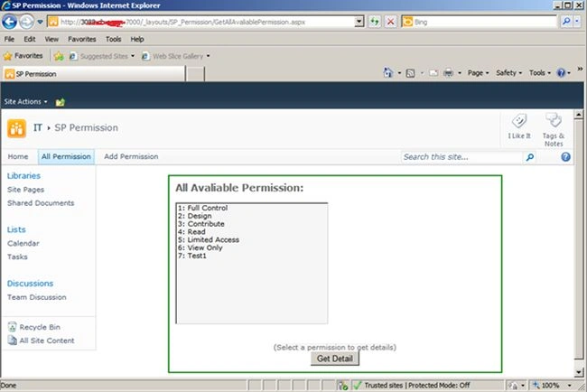Open All Site Content
The width and height of the screenshot is (587, 392).
tap(42, 341)
